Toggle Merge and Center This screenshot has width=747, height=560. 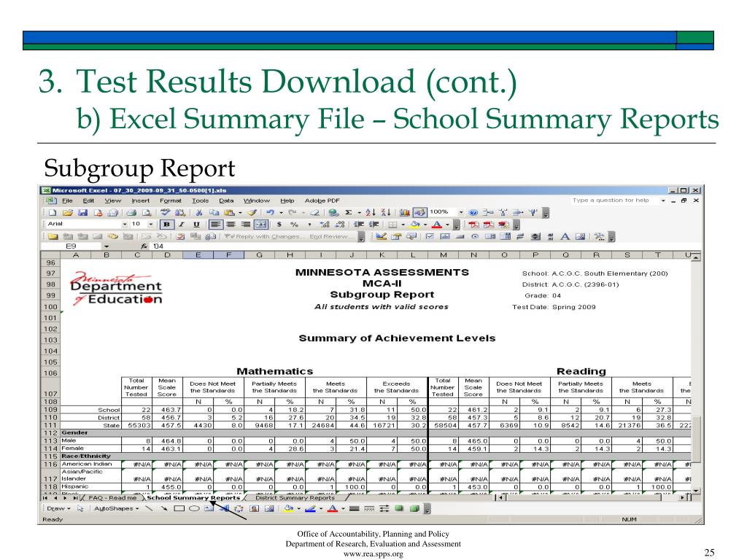click(261, 225)
